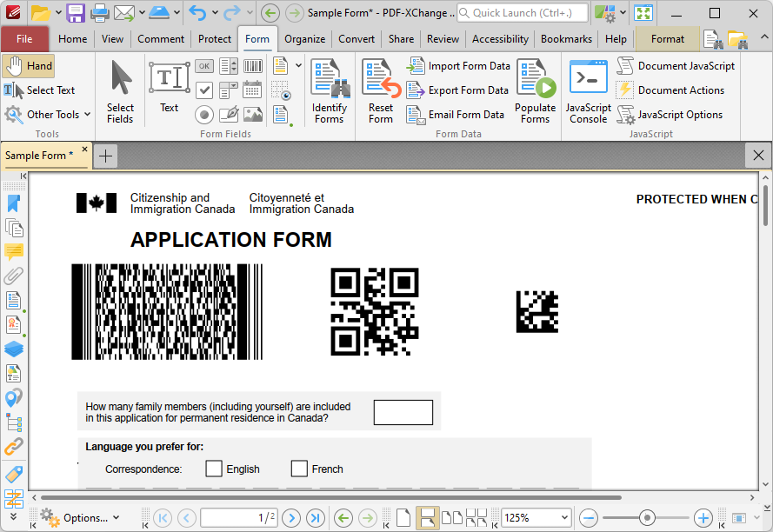Viewport: 773px width, 532px height.
Task: Toggle two pages layout
Action: 452,518
